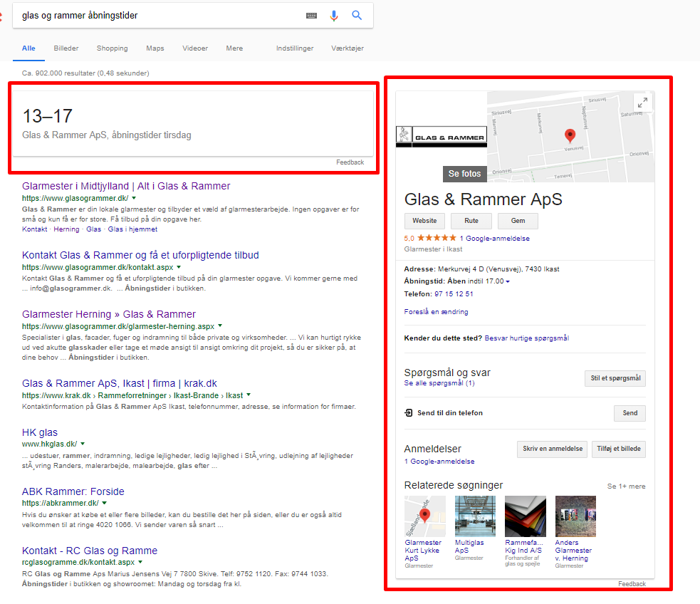Screen dimensions: 700x604
Task: Click the 'Glas' sitelink under first result
Action: 94,229
